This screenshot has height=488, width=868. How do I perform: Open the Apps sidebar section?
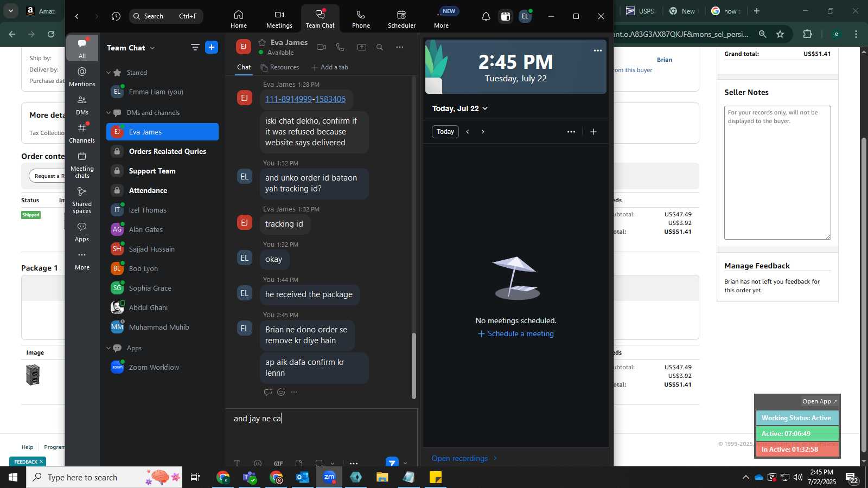[82, 232]
